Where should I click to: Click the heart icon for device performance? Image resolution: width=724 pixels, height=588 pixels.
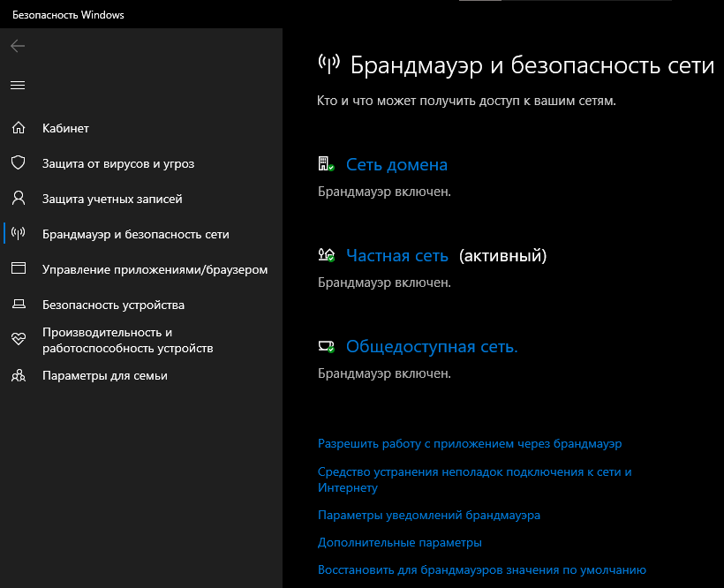pyautogui.click(x=19, y=339)
